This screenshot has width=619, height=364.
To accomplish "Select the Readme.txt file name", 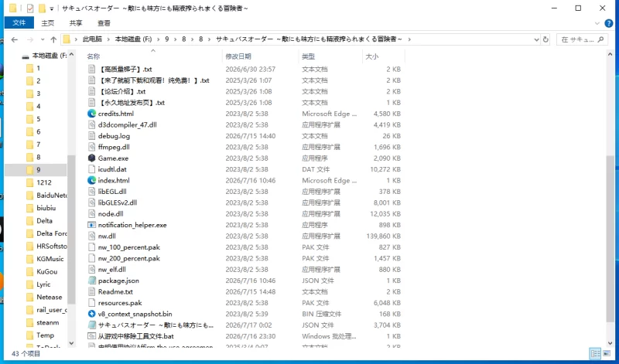I will (115, 292).
